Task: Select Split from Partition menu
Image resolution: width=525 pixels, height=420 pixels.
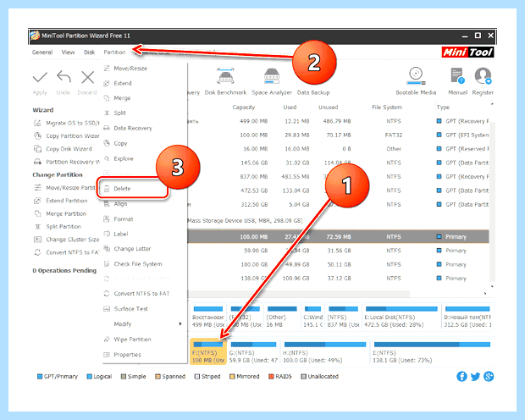Action: click(x=144, y=113)
